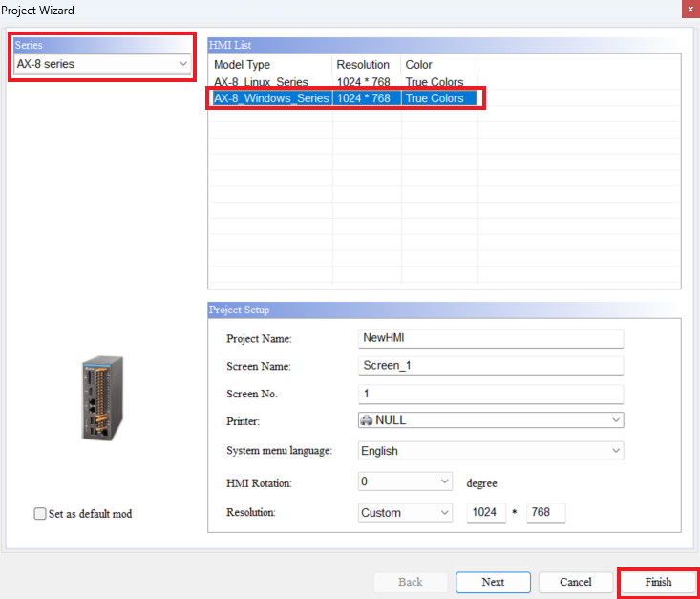
Task: Cancel the Project Wizard
Action: 576,582
